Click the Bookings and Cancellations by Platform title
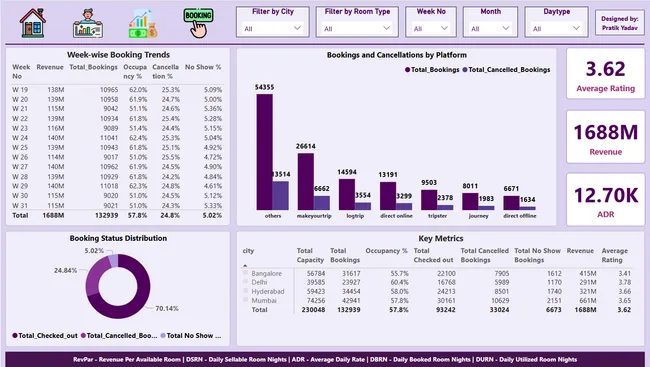The image size is (650, 367). pyautogui.click(x=397, y=55)
